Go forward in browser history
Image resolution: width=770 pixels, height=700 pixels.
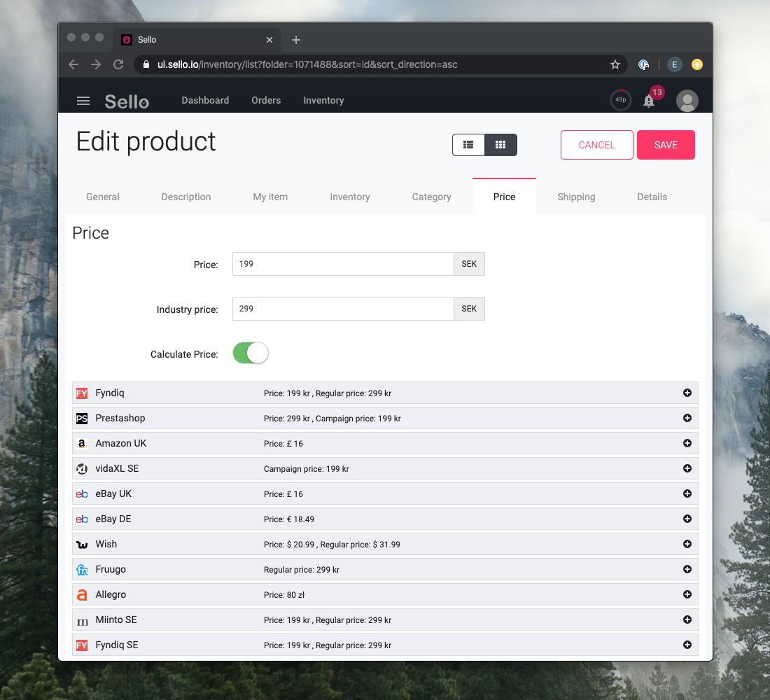coord(96,64)
